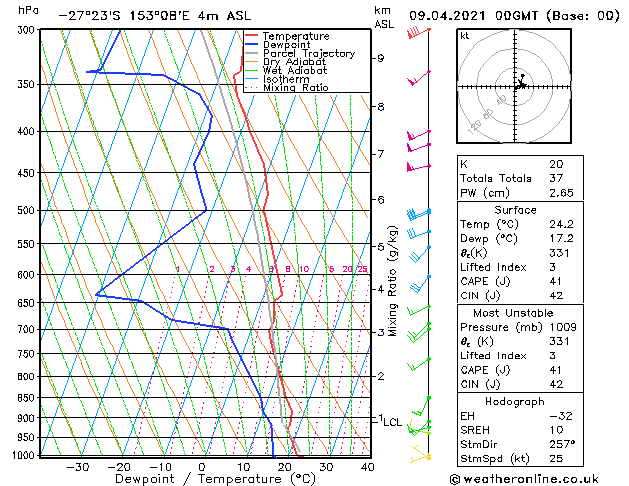This screenshot has width=629, height=486.
Task: Click 'Lifted Index' in the Surface section
Action: 493,267
